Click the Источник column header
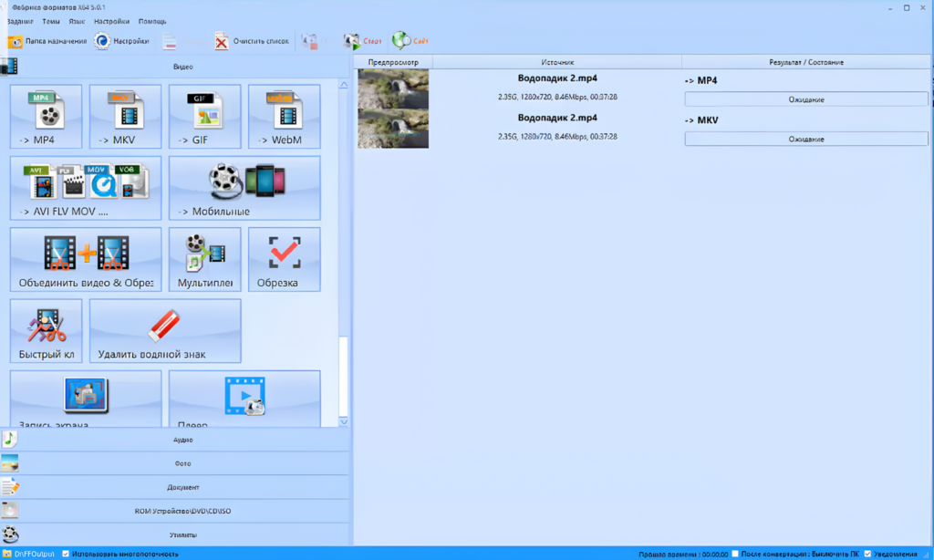 pos(557,62)
